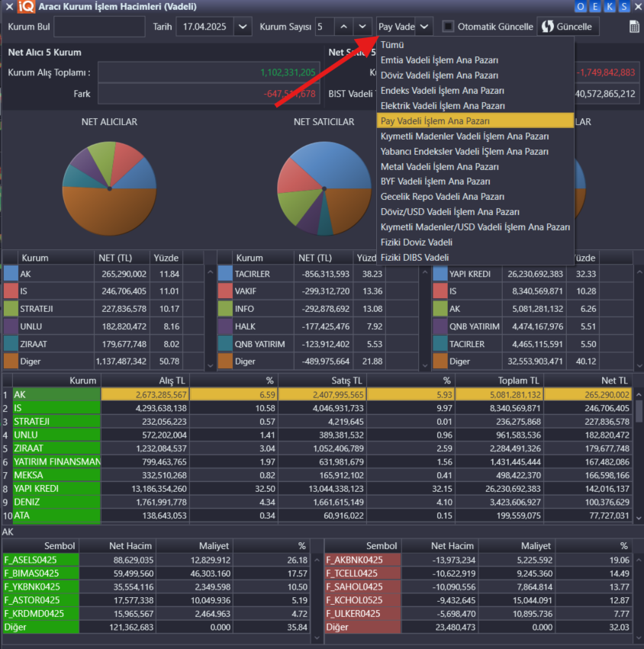Click the blue AK color swatch in net buyers
The width and height of the screenshot is (644, 649).
point(11,274)
